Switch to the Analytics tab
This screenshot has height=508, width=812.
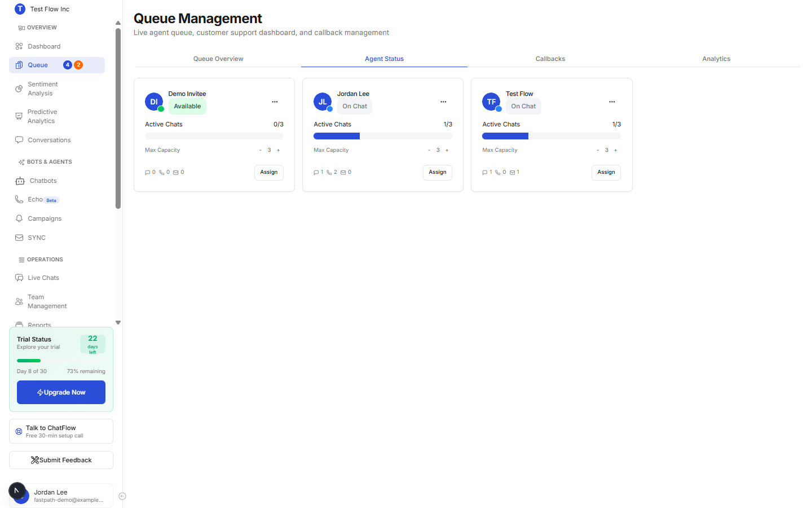[x=716, y=59]
